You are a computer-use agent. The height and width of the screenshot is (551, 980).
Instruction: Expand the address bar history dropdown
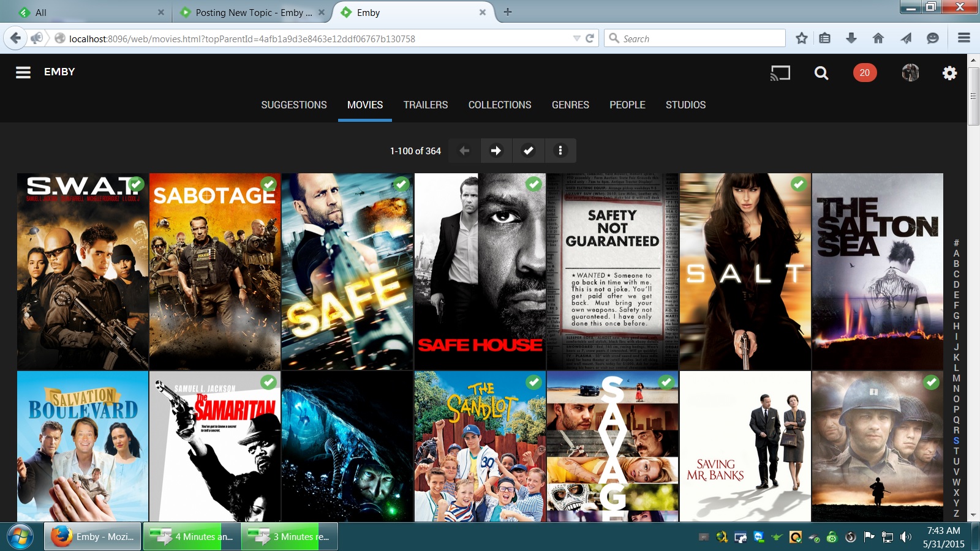576,39
